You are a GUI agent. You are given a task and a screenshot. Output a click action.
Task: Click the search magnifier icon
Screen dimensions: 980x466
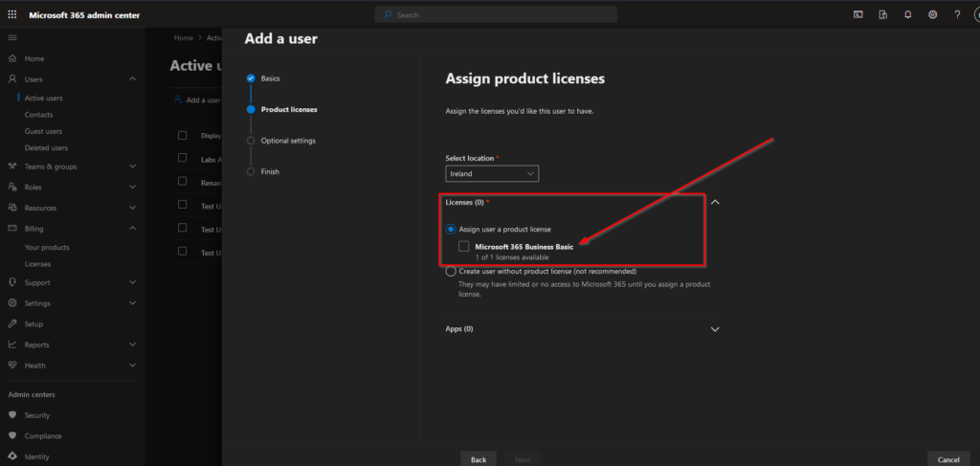[x=388, y=15]
